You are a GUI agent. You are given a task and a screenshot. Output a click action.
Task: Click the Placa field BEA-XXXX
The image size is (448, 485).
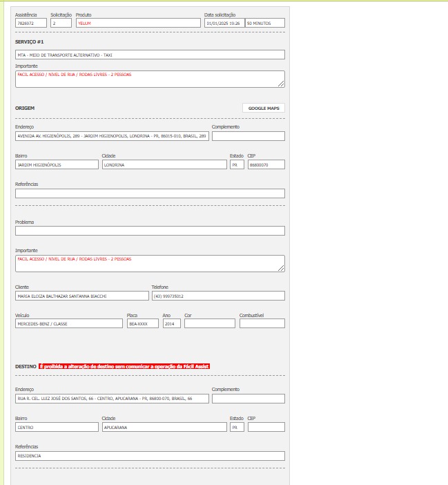click(143, 323)
